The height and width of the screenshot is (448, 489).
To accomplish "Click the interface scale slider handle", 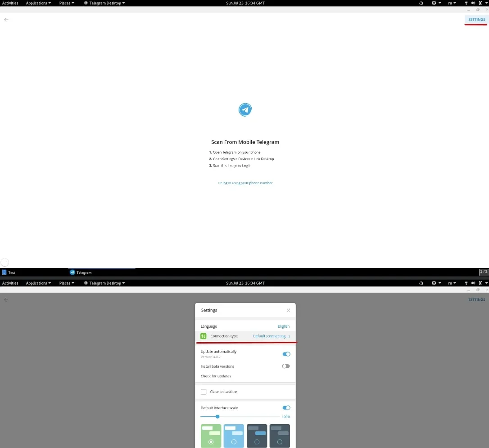I will [x=217, y=416].
